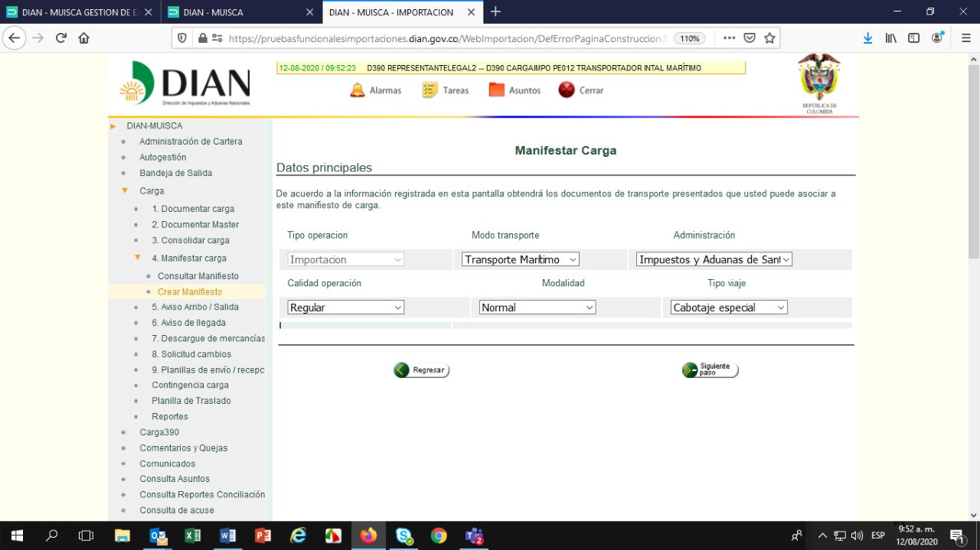
Task: Open the Tareas task list icon
Action: point(430,90)
